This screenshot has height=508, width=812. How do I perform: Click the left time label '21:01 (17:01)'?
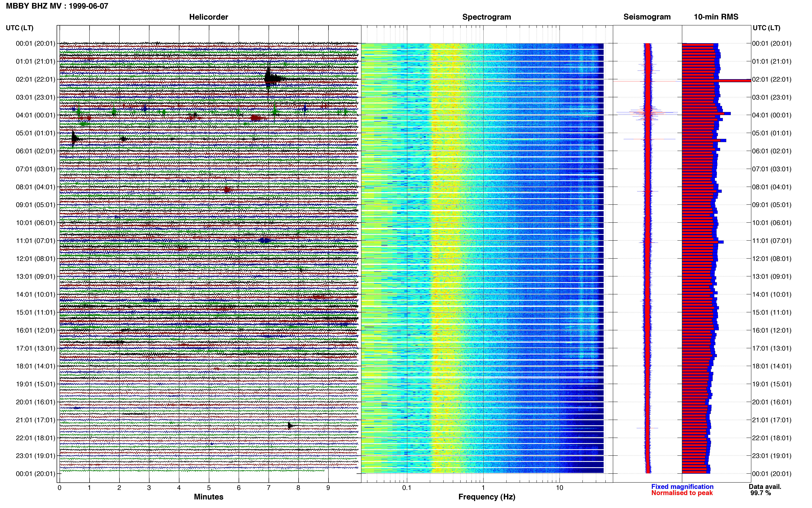click(x=35, y=420)
